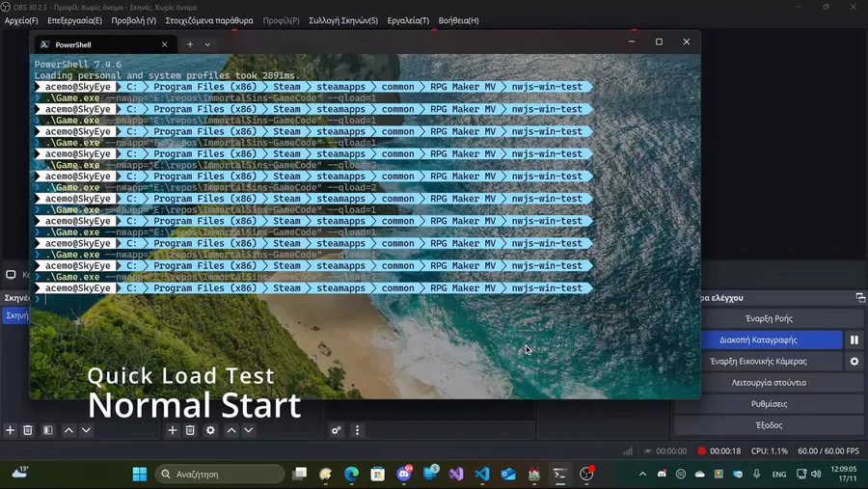Open Discord from taskbar

point(404,474)
